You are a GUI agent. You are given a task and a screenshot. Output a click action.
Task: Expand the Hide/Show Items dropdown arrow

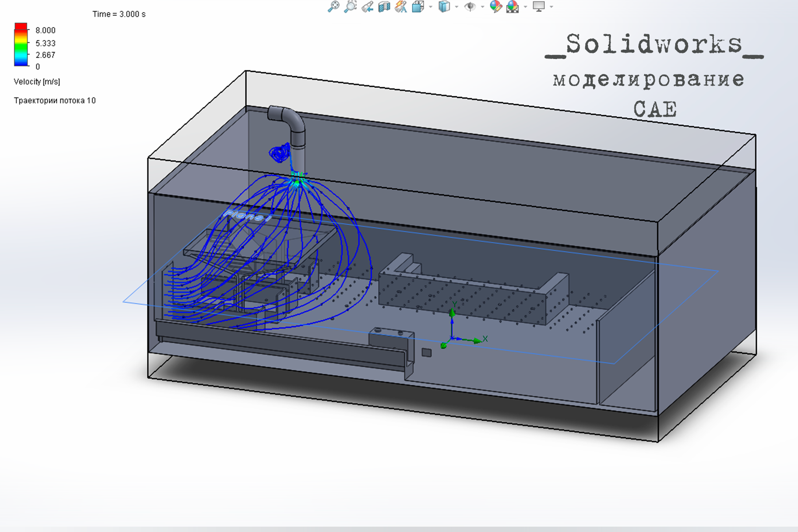[x=483, y=7]
